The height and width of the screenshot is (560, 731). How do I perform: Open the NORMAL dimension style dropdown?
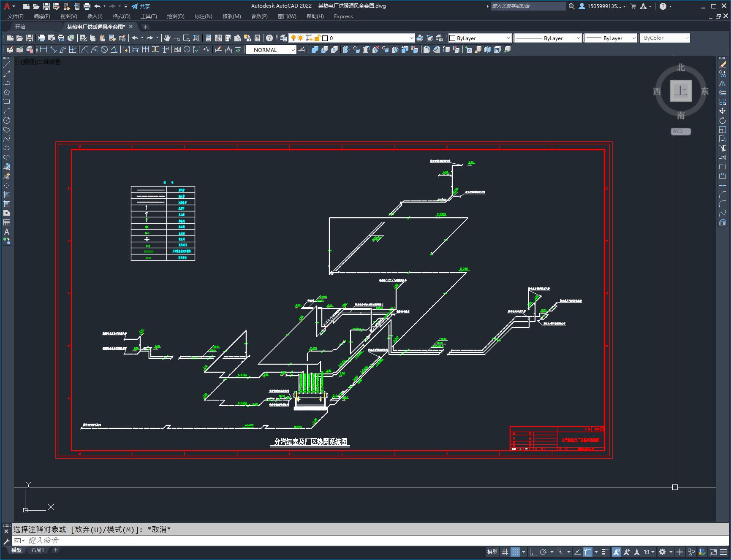point(271,50)
